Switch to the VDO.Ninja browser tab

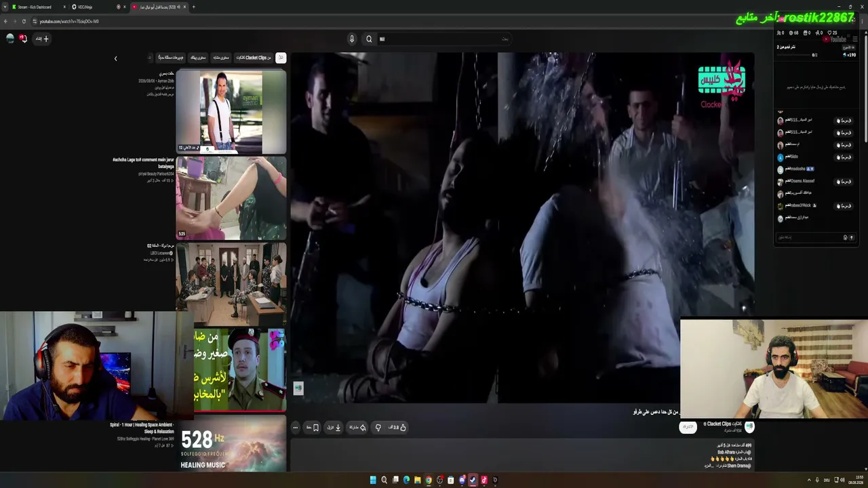pyautogui.click(x=98, y=7)
